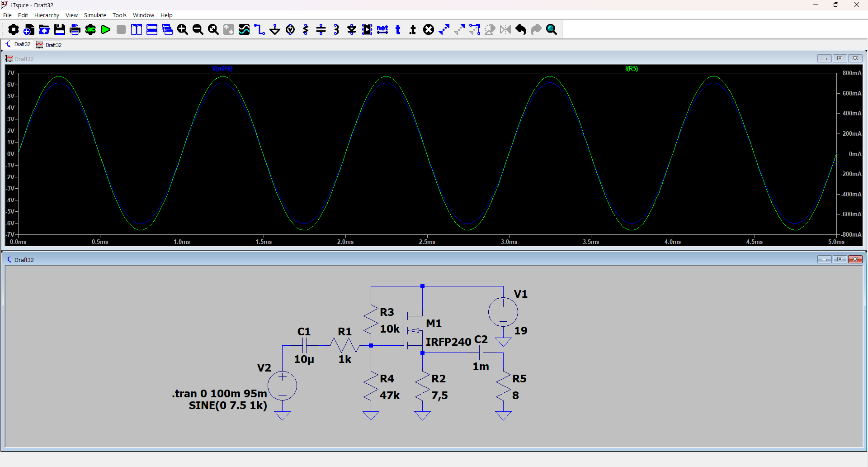Screen dimensions: 868x467
Task: Place a Diode
Action: tap(352, 30)
